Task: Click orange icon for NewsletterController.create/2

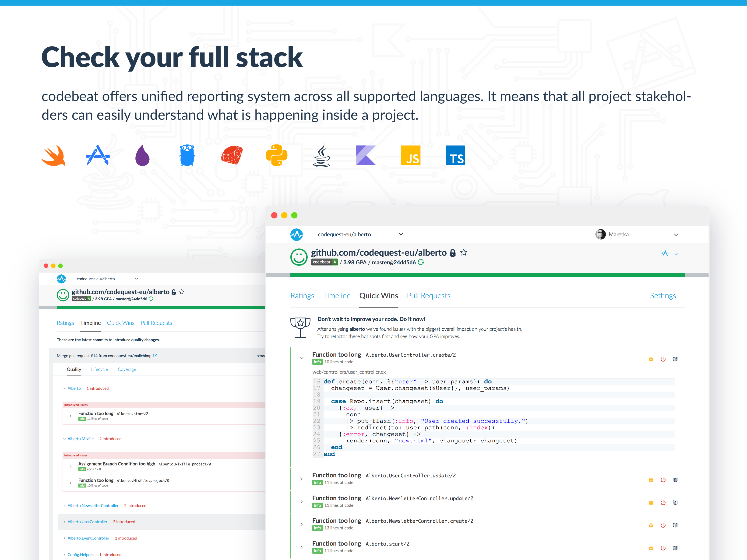Action: (x=651, y=525)
